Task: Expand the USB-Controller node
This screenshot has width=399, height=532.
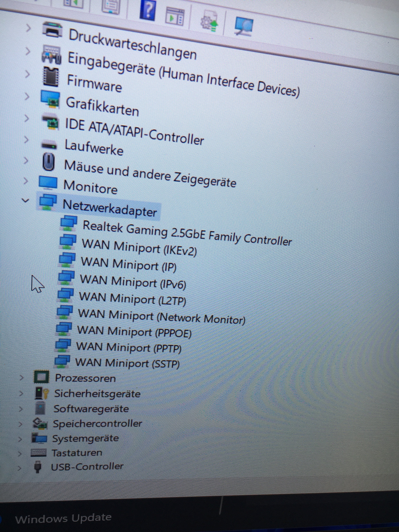Action: [x=20, y=468]
